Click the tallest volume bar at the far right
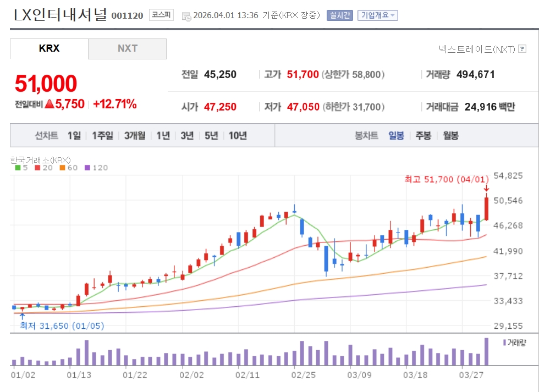539x392 pixels. pos(486,351)
